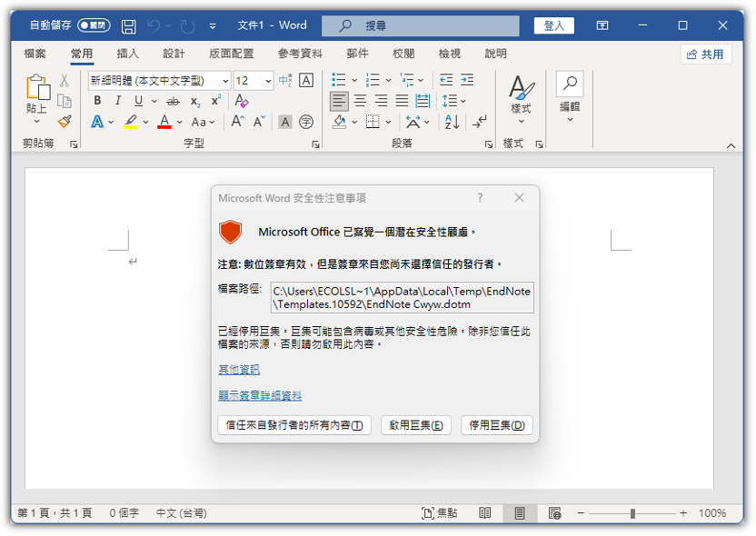Show paragraph marks icon
Screen dimensions: 756x536
(x=479, y=122)
